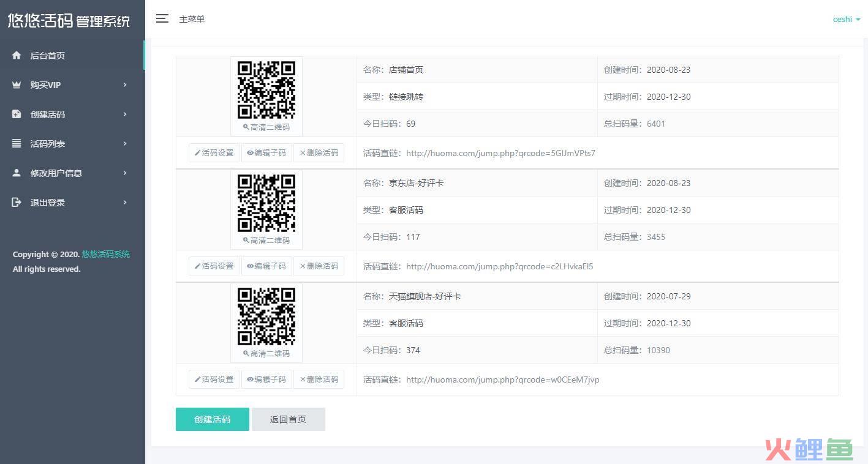Click the direct link ending in c2LHvkaEI5

tap(499, 266)
